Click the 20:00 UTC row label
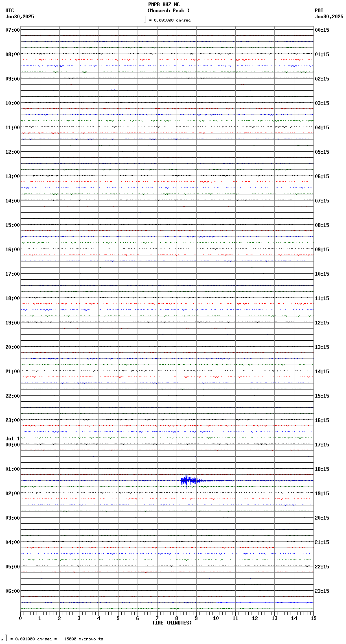Viewport: 346px width, 644px height. (13, 347)
